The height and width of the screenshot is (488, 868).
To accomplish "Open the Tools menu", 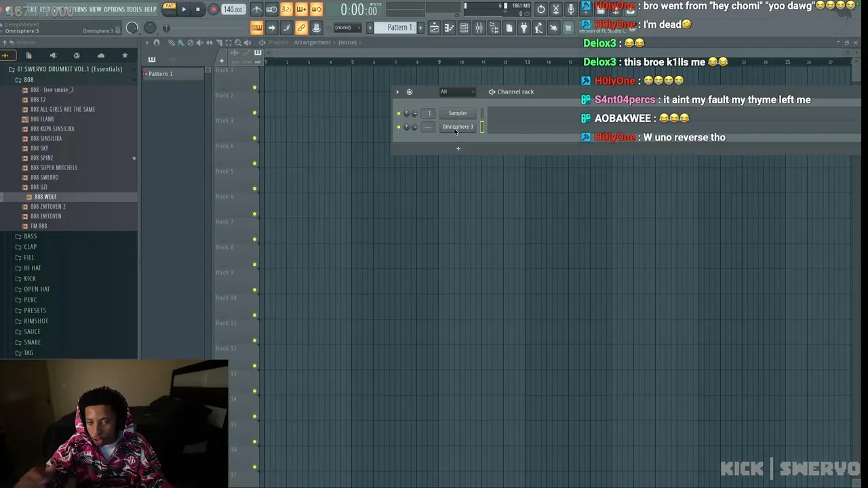I will click(x=134, y=9).
